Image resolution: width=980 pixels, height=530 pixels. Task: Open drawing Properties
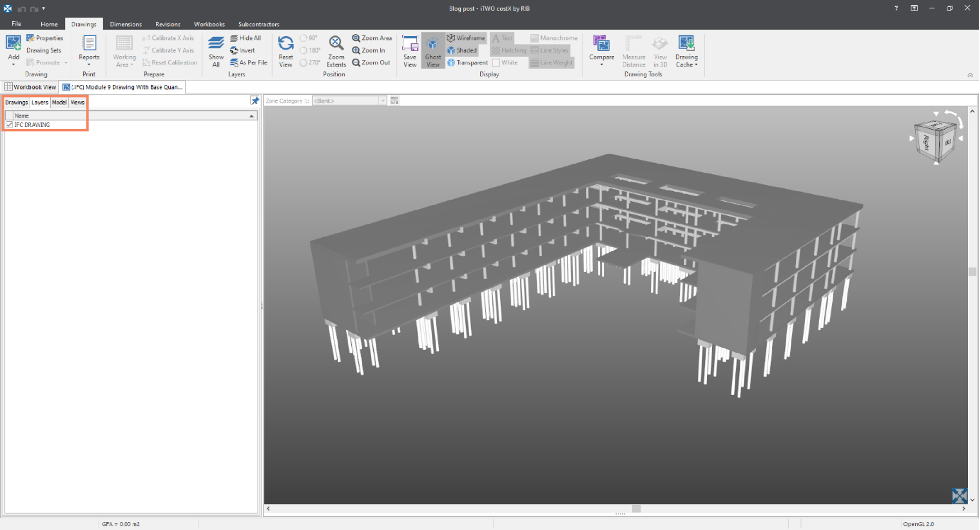coord(44,38)
